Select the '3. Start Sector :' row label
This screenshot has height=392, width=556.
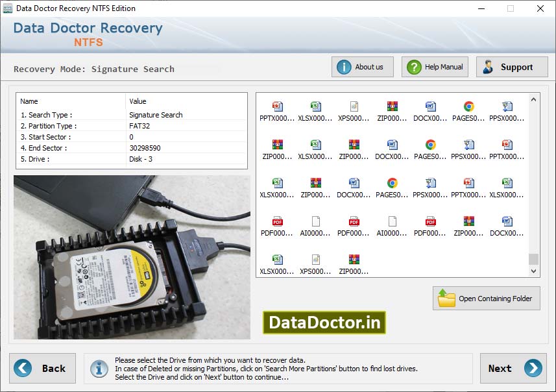tap(46, 137)
